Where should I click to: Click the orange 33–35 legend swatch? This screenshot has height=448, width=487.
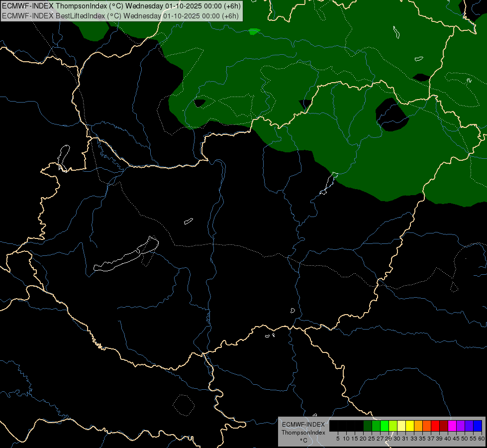pyautogui.click(x=418, y=426)
